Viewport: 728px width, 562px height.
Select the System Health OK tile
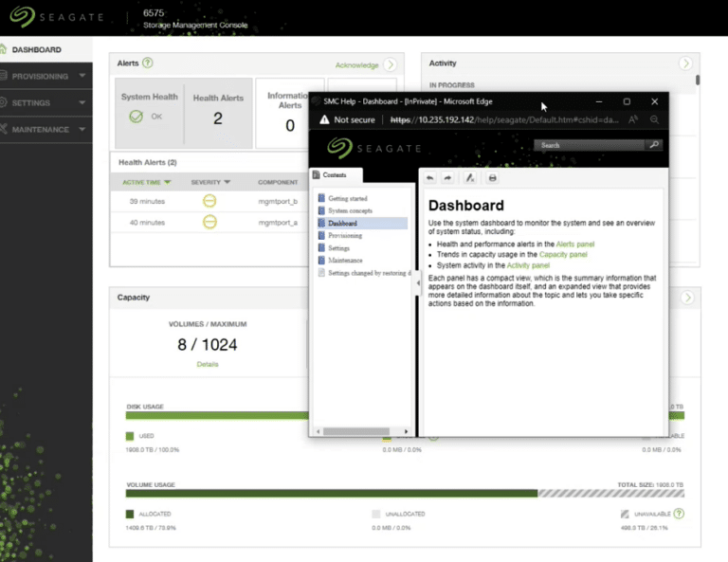(149, 113)
